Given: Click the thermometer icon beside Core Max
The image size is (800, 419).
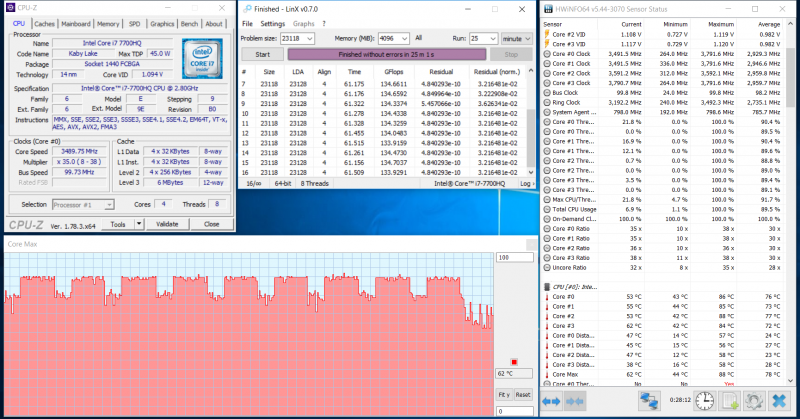Looking at the screenshot, I should click(547, 374).
